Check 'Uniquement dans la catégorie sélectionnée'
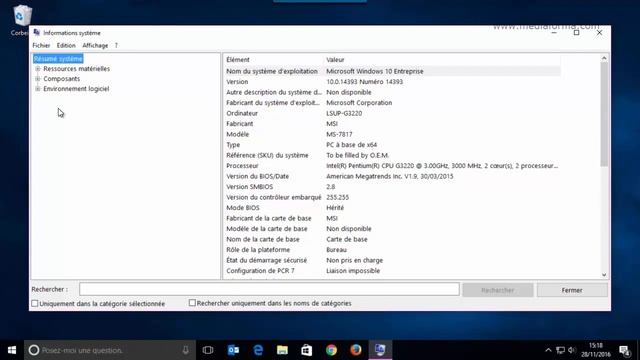 (35, 304)
